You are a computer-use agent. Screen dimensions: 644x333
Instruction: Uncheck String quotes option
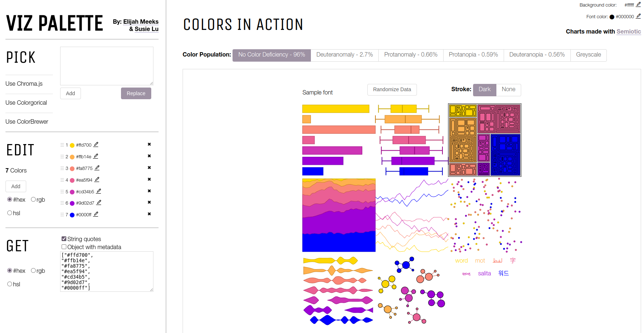point(64,239)
